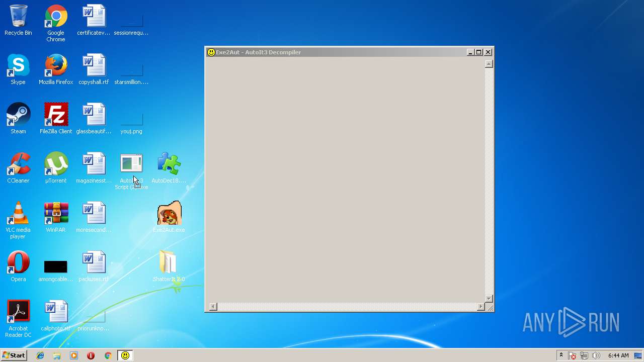Launch Google Chrome from desktop
The image size is (644, 362).
point(56,23)
